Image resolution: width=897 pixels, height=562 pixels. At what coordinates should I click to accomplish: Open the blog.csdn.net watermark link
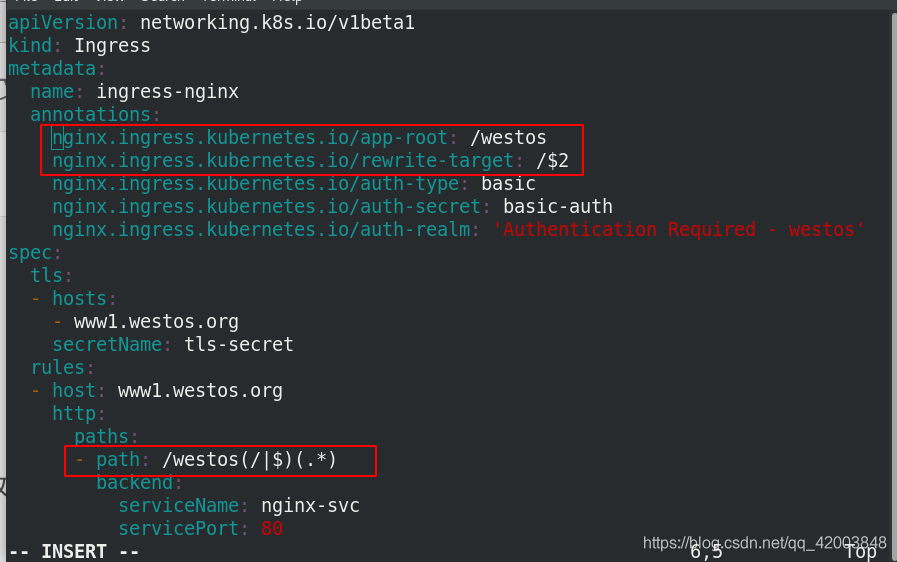click(764, 543)
